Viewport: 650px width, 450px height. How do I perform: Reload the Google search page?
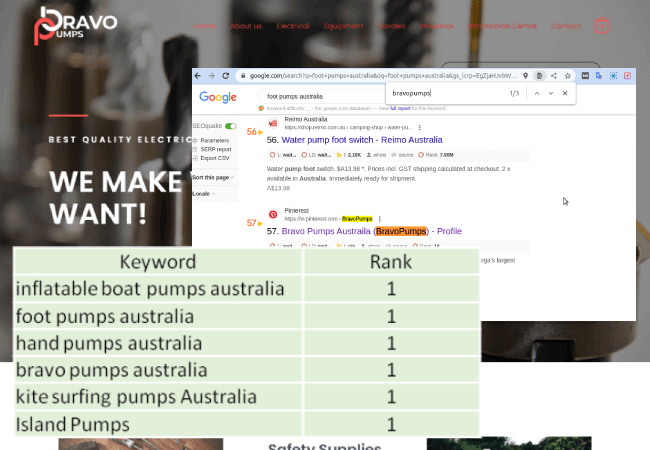tap(226, 76)
